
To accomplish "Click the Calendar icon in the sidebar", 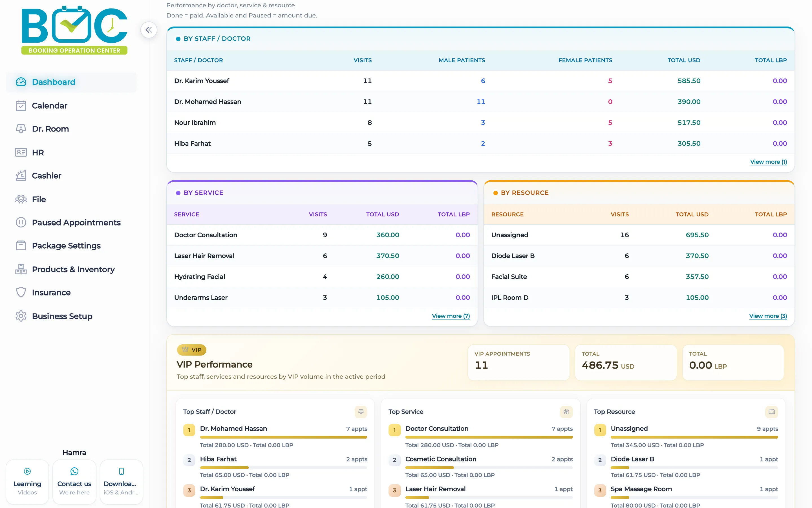I will click(x=21, y=106).
